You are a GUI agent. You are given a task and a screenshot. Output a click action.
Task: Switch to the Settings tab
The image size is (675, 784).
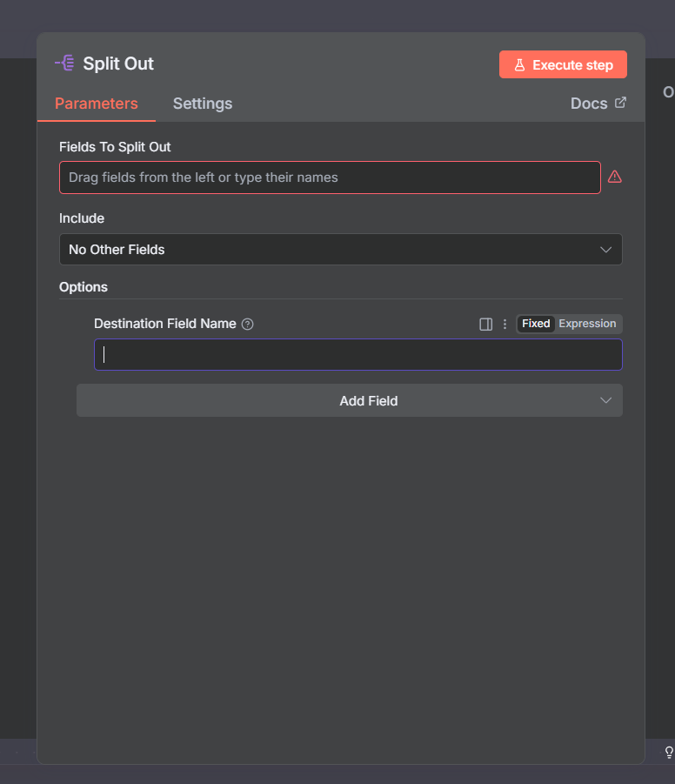202,104
